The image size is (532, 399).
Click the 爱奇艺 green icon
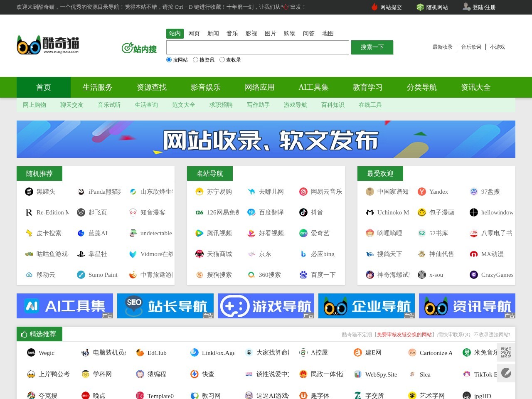[303, 233]
